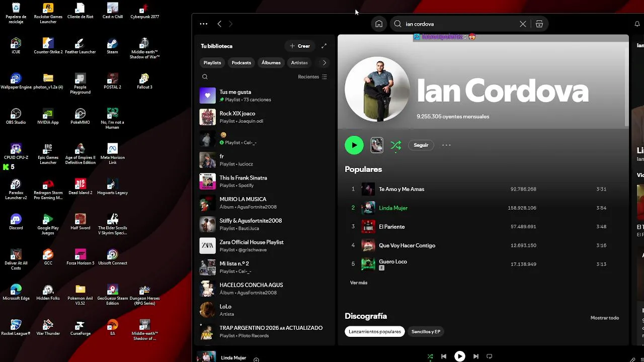The width and height of the screenshot is (644, 362).
Task: Toggle shuffle in the bottom player bar
Action: [x=430, y=356]
